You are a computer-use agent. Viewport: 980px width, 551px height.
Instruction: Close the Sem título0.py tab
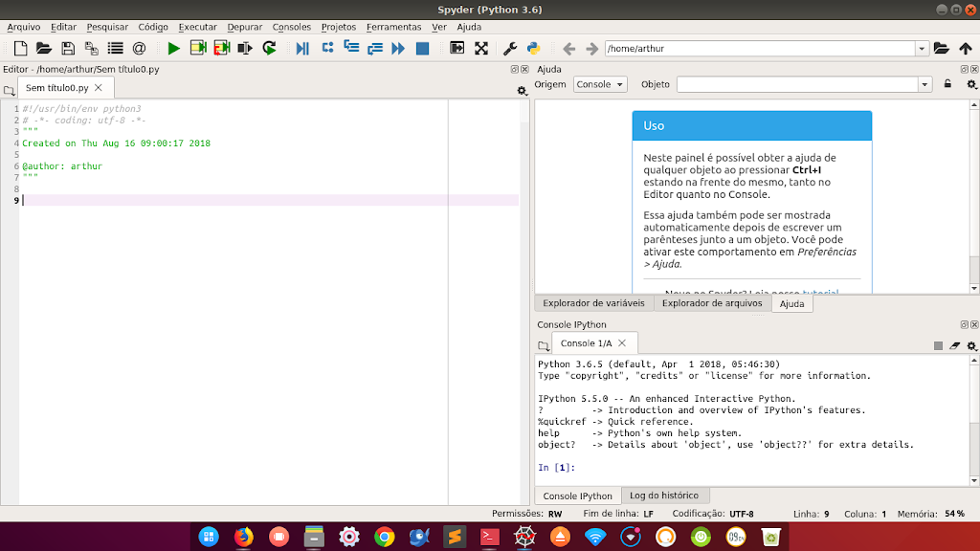point(99,88)
